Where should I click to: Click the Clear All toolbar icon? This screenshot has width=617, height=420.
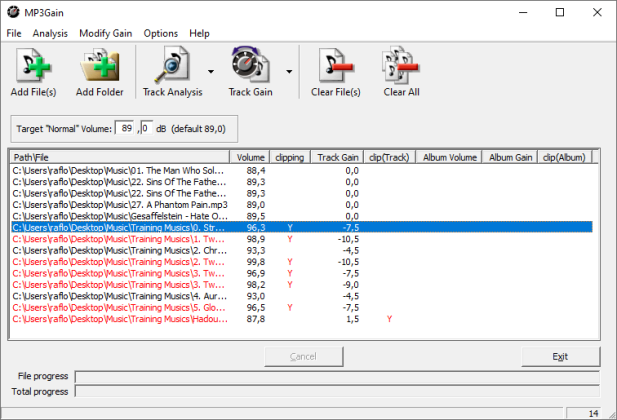coord(401,66)
